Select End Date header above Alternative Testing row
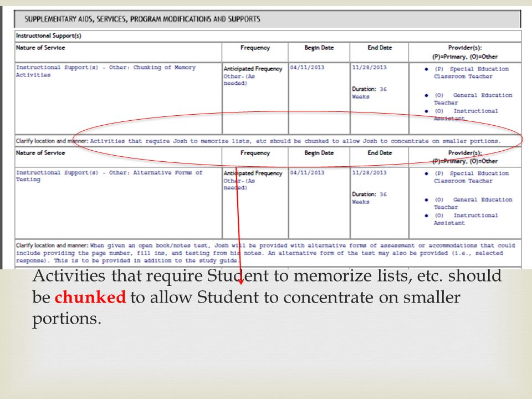Image resolution: width=532 pixels, height=399 pixels. 380,153
